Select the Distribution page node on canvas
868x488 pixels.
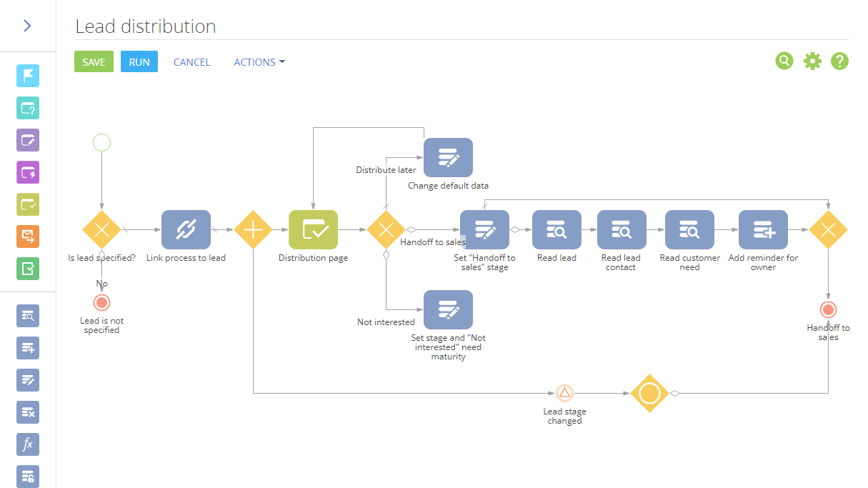click(313, 229)
